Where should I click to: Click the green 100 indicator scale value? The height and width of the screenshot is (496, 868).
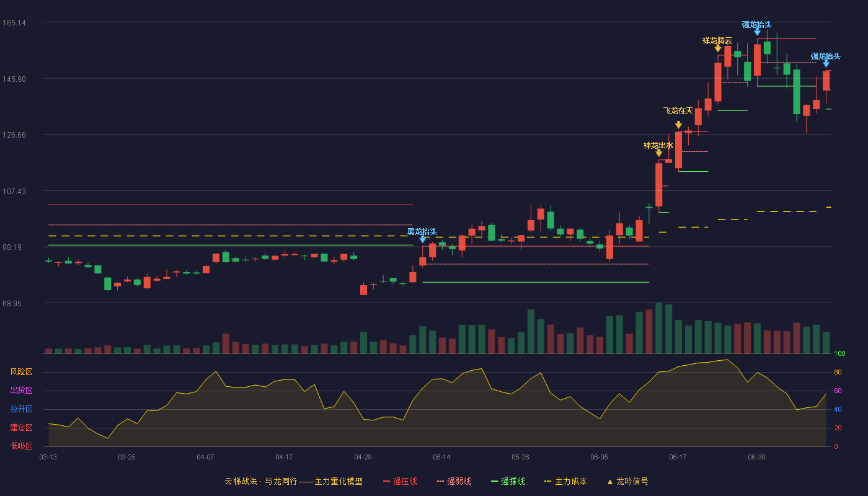[839, 354]
